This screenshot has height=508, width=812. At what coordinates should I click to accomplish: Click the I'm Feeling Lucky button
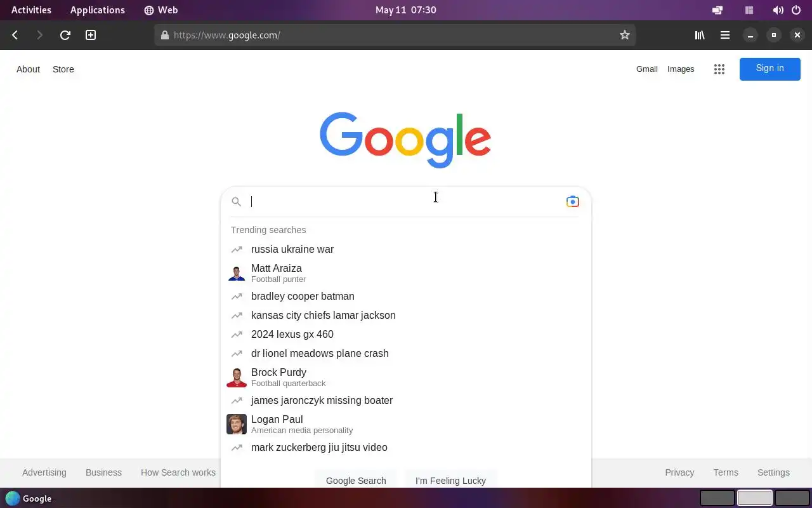point(450,480)
